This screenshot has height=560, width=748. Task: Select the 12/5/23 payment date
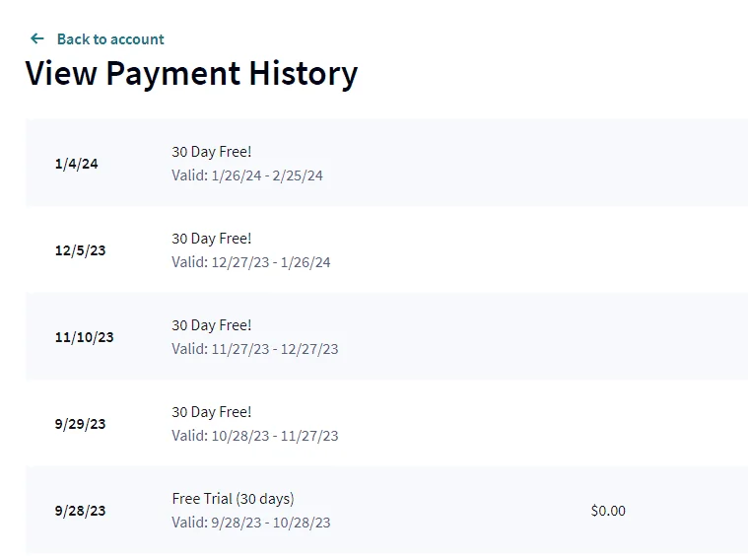(x=80, y=250)
